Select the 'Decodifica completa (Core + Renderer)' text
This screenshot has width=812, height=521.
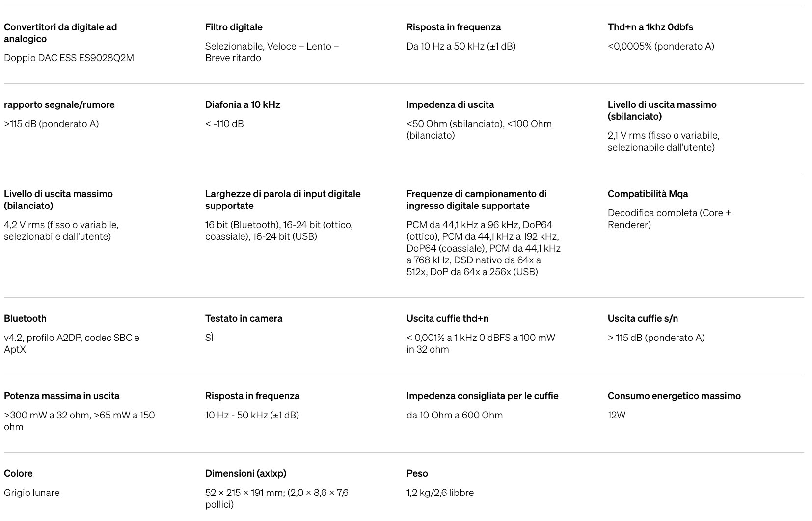coord(669,219)
